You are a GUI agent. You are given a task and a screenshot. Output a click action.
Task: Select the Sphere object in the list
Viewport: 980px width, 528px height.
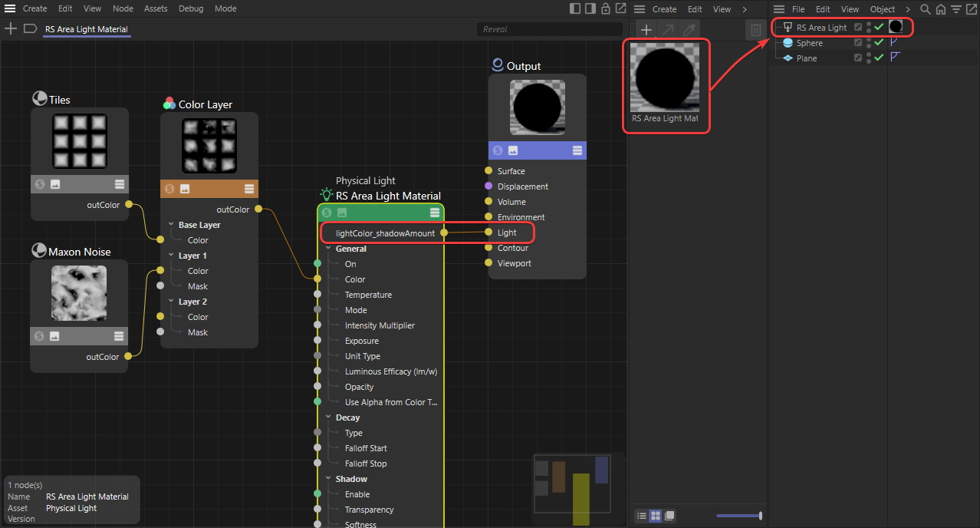click(x=809, y=43)
